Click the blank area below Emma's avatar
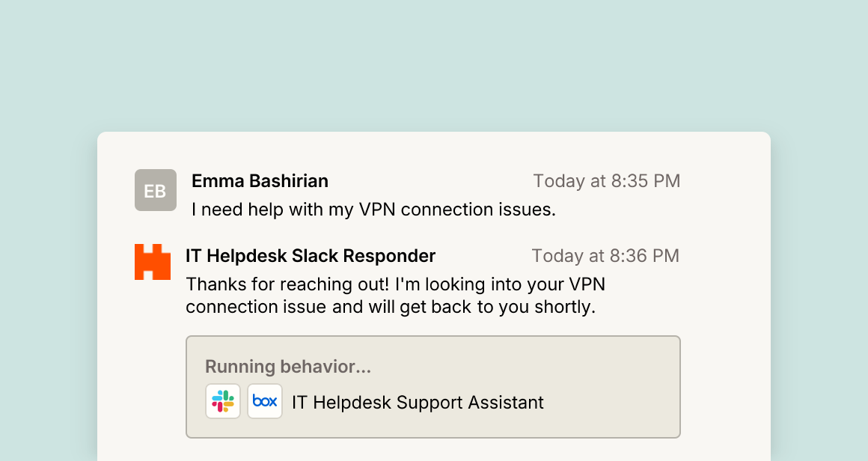The image size is (868, 461). coord(156,227)
